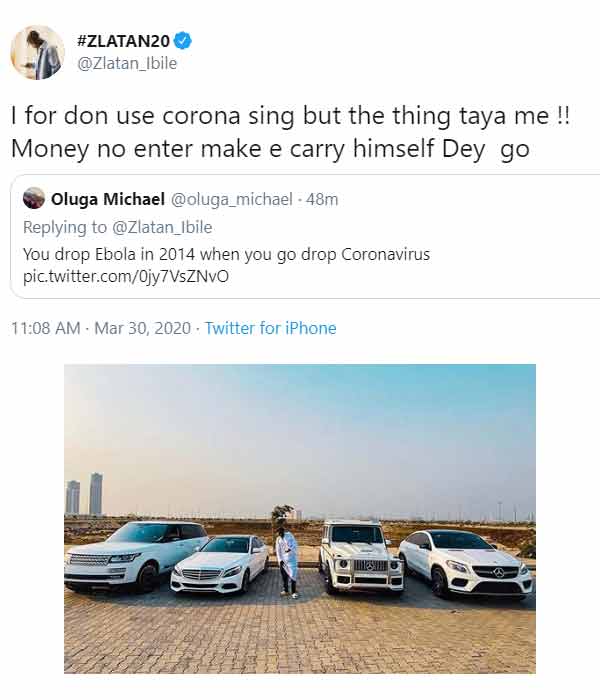Open the @Zlatan_Ibile handle under display name

click(x=127, y=63)
